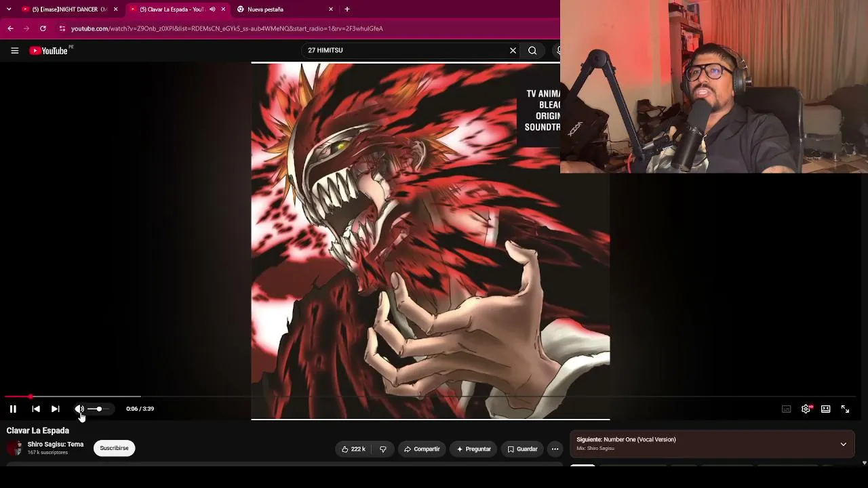This screenshot has width=868, height=488.
Task: Open the player settings gear
Action: [x=806, y=409]
